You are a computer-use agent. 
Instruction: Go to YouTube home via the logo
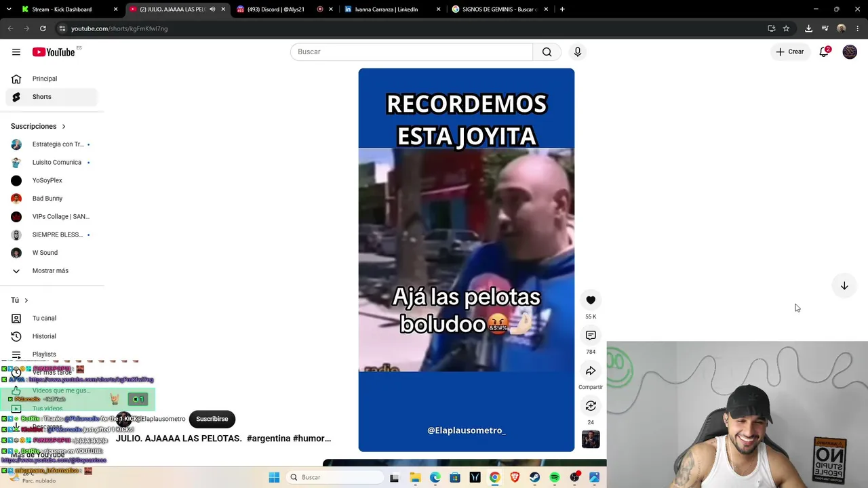[x=54, y=52]
